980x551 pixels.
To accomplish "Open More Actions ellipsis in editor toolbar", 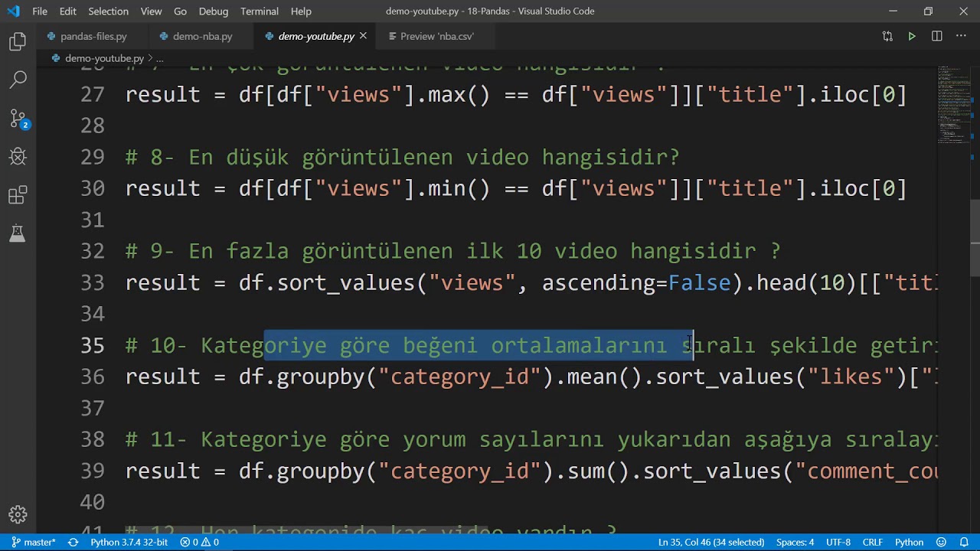I will [961, 36].
